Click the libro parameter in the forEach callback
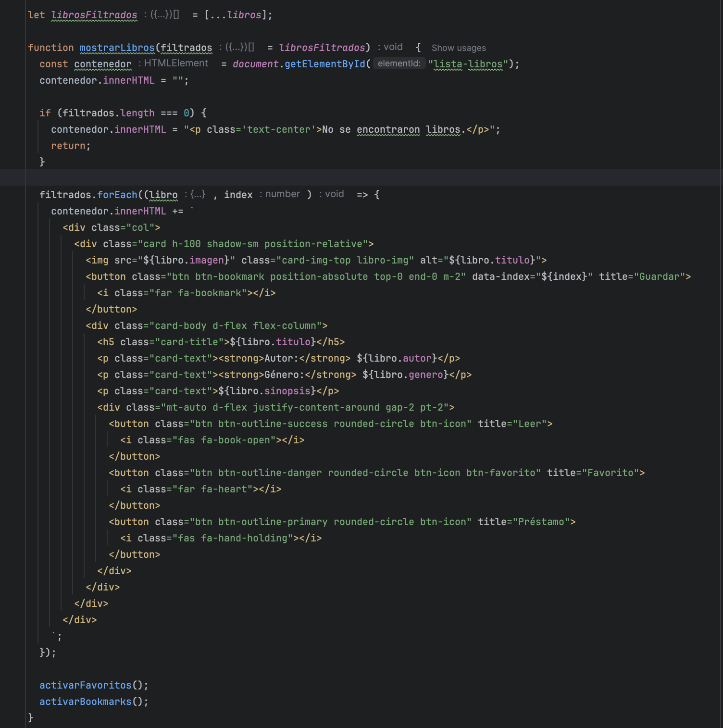Image resolution: width=723 pixels, height=728 pixels. 163,195
